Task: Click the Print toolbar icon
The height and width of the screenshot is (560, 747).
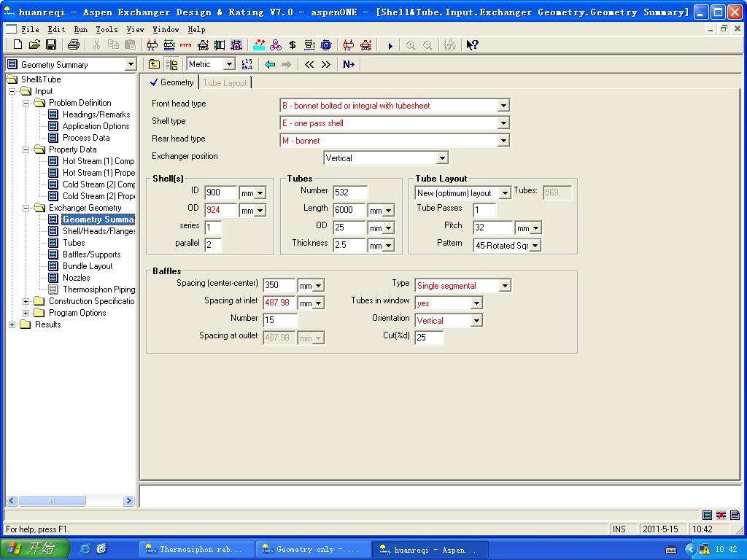Action: (73, 45)
